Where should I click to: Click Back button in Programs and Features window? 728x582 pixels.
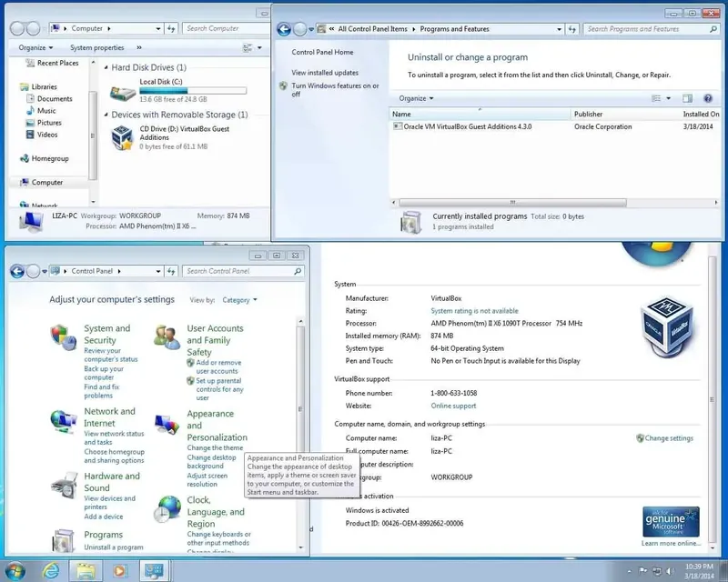click(x=284, y=29)
